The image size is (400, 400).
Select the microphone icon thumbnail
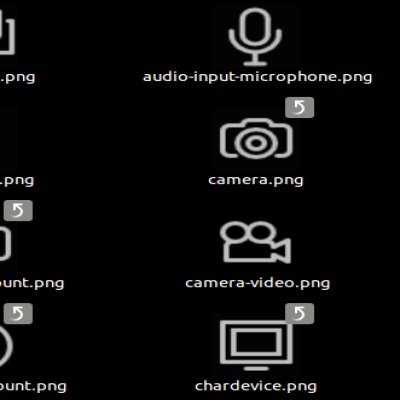[x=255, y=36]
